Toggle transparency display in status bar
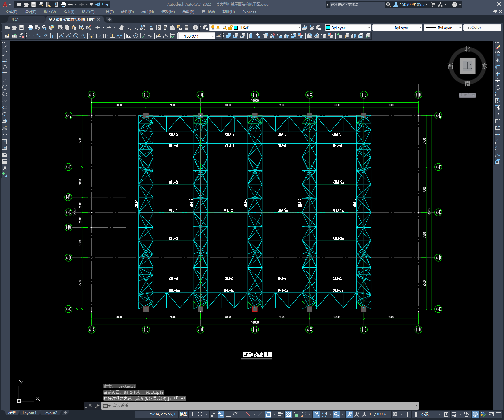The height and width of the screenshot is (420, 504). click(288, 414)
